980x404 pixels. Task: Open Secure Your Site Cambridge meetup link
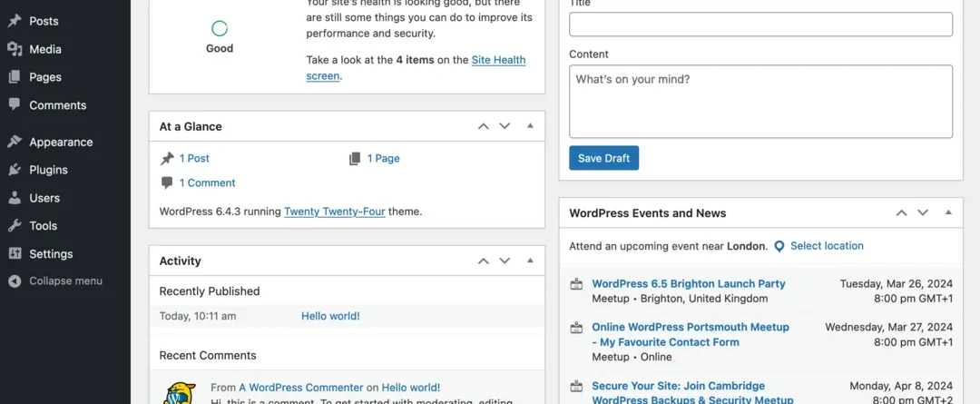coord(692,393)
